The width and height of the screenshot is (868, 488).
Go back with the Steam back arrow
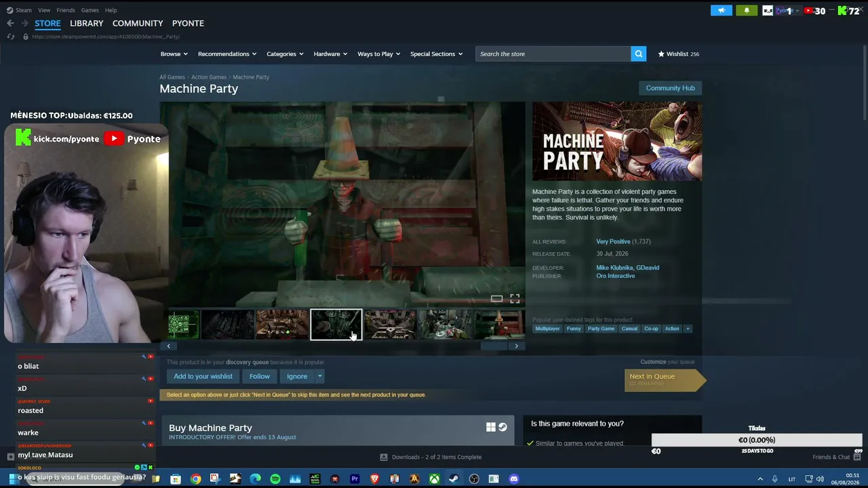tap(10, 23)
